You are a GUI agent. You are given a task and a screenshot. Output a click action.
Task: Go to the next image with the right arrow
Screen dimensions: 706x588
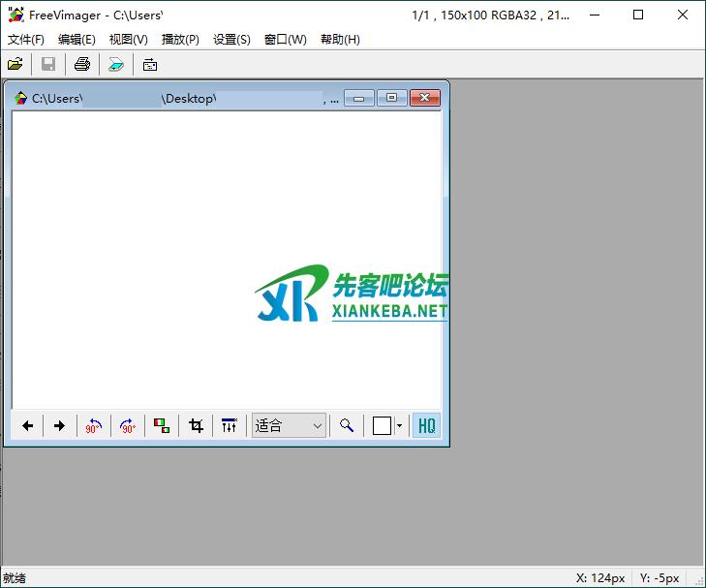click(x=59, y=425)
